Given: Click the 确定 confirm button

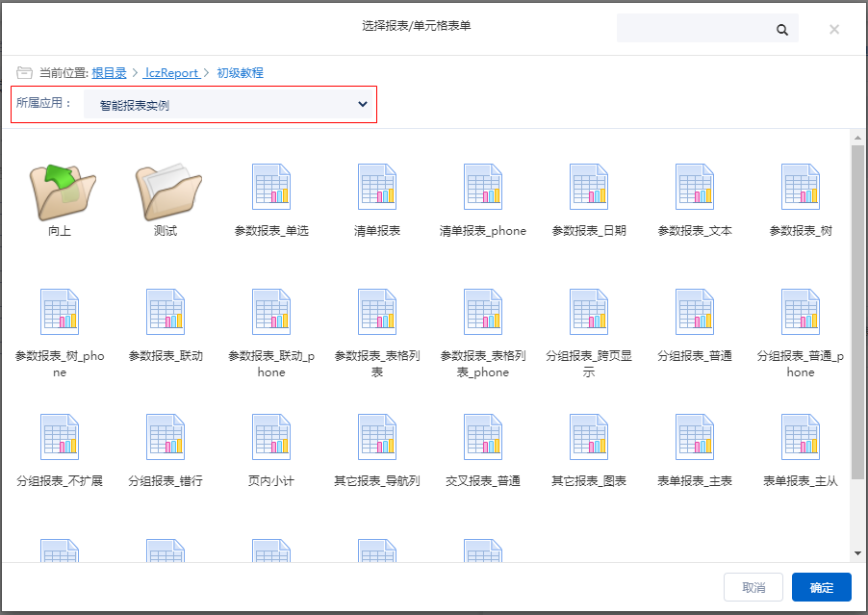Looking at the screenshot, I should point(821,587).
